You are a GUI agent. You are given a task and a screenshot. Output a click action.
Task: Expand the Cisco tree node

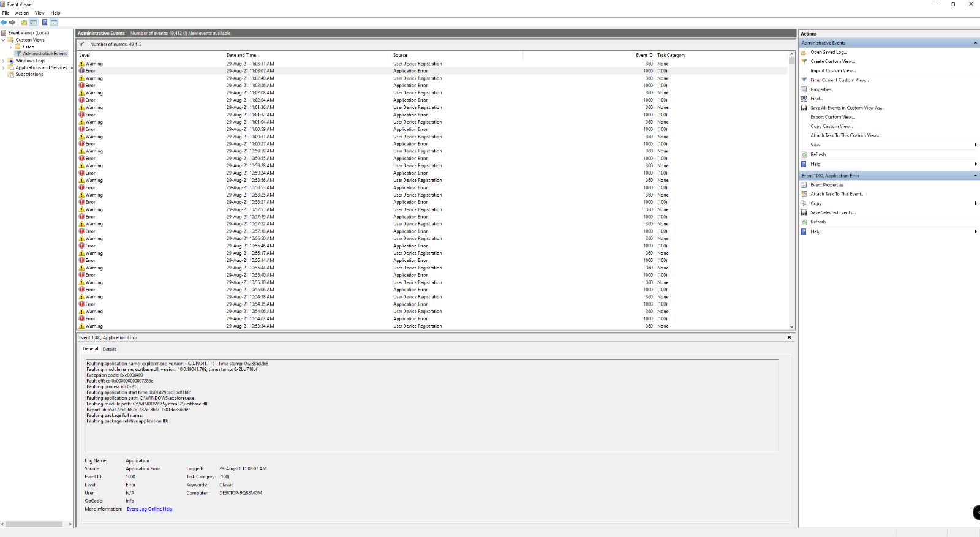(10, 47)
